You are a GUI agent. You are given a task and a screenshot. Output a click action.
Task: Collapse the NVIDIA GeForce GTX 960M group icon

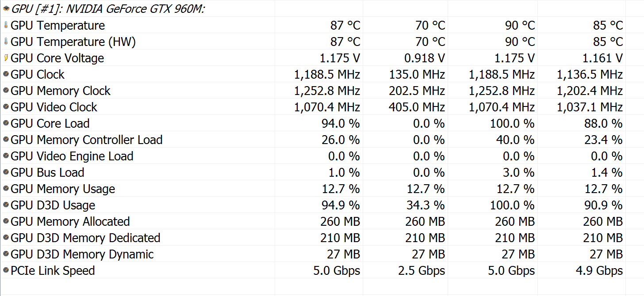pos(6,9)
